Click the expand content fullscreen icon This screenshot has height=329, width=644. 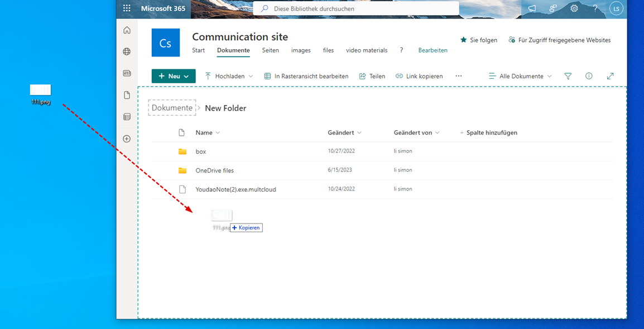tap(611, 76)
